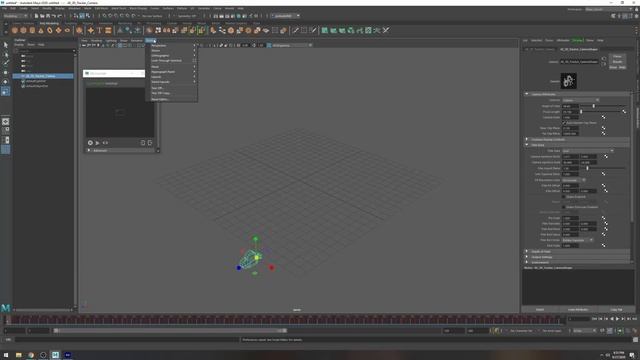Viewport: 640px width, 360px height.
Task: Open Windows Start menu
Action: tap(6, 355)
